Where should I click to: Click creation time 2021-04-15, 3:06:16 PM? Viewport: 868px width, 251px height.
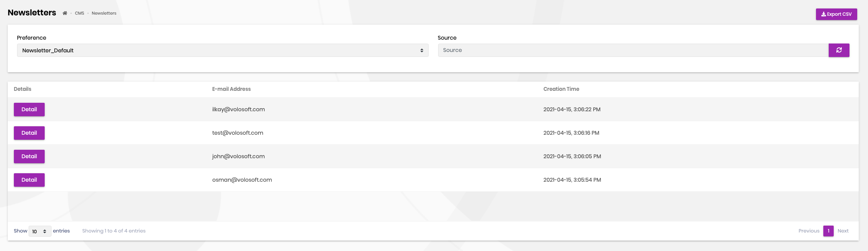(x=571, y=133)
